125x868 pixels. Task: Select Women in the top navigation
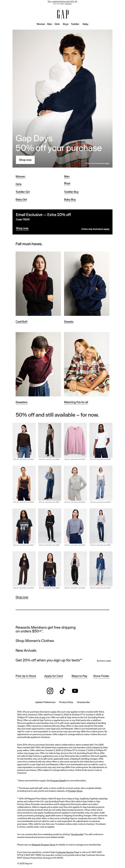(x=41, y=24)
